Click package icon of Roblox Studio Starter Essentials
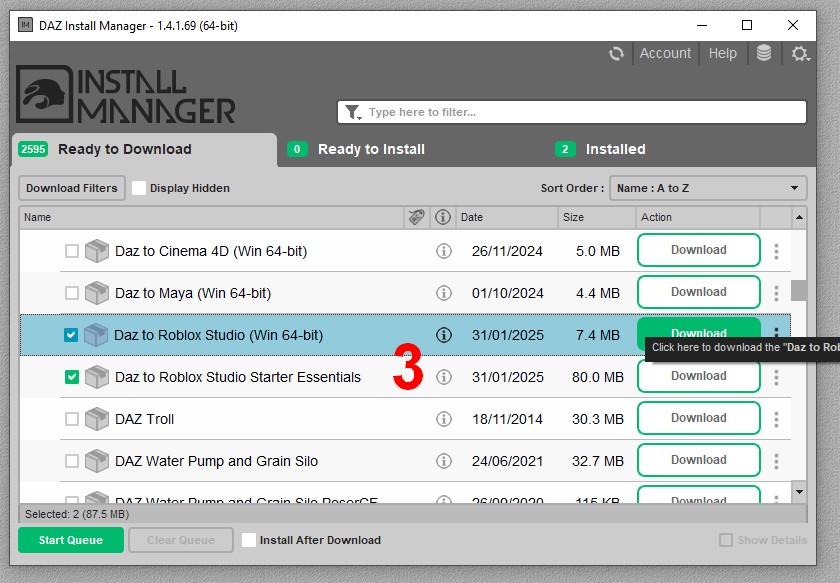The image size is (840, 583). pyautogui.click(x=97, y=377)
